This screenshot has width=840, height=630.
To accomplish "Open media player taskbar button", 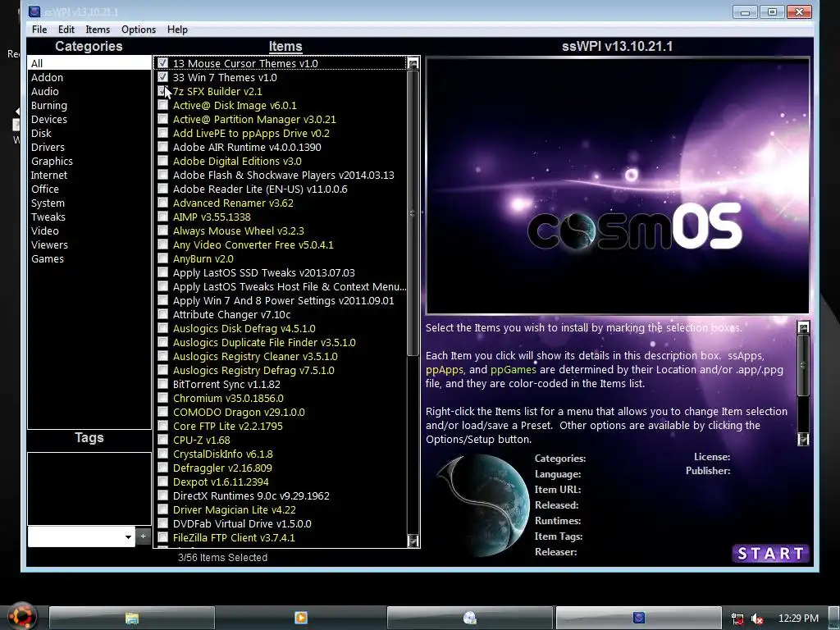I will point(301,618).
